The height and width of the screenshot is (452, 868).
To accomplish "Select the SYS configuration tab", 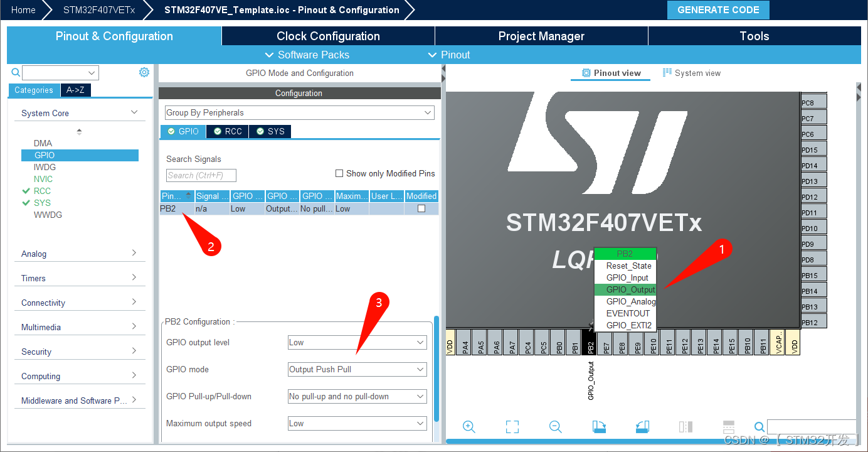I will tap(270, 131).
